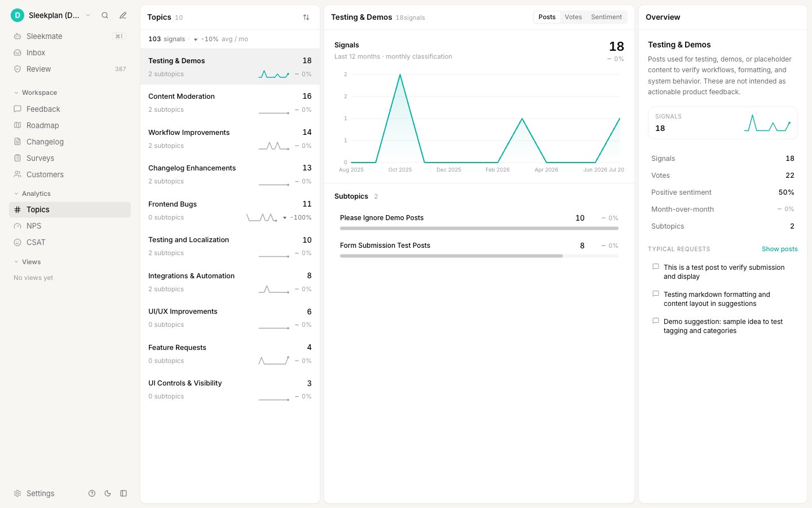Viewport: 812px width, 508px height.
Task: Select the UI/UX Improvements topic
Action: click(230, 318)
